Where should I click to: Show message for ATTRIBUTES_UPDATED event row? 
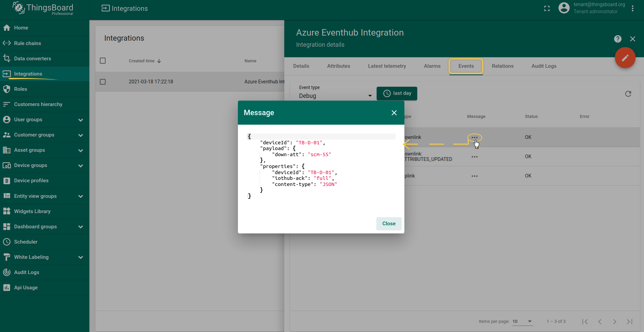pyautogui.click(x=474, y=157)
